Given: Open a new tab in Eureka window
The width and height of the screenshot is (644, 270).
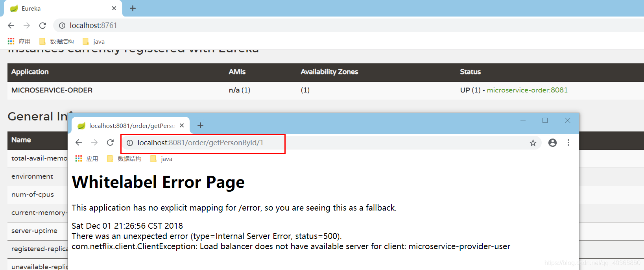Looking at the screenshot, I should click(x=133, y=8).
